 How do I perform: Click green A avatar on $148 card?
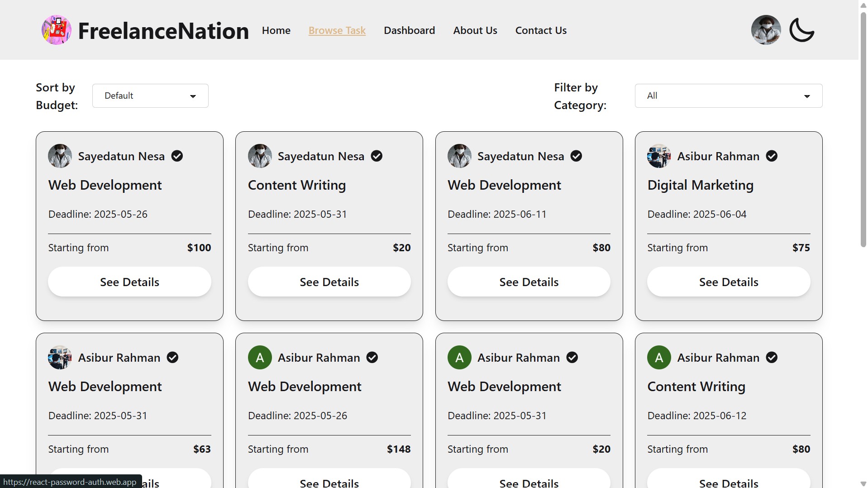pos(260,358)
